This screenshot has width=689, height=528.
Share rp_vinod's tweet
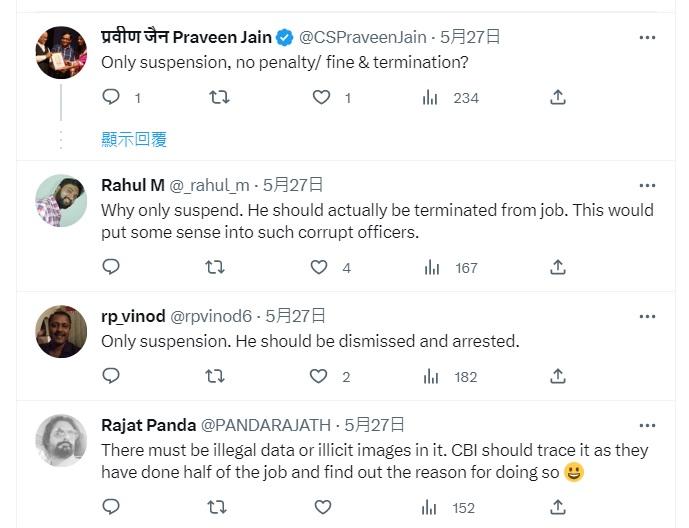(x=558, y=377)
